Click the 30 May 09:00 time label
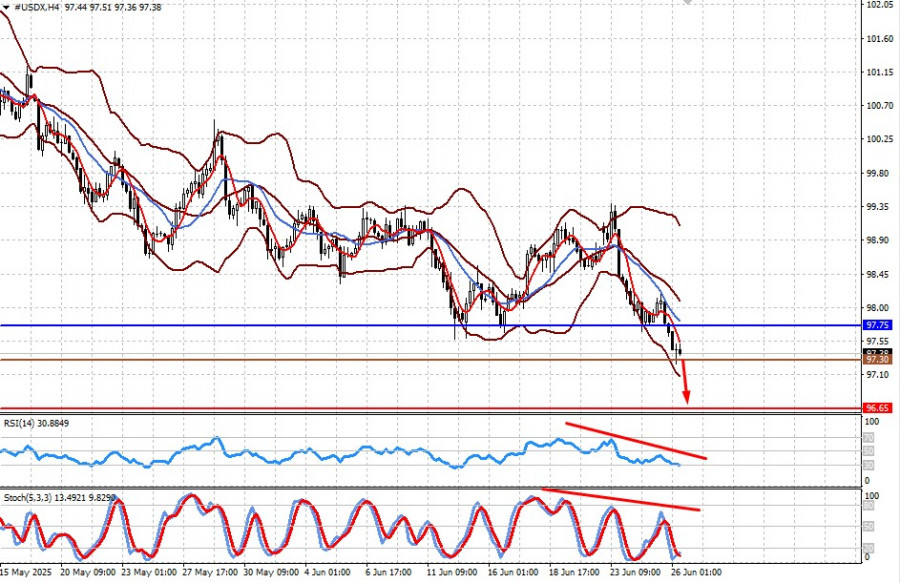 click(x=271, y=572)
